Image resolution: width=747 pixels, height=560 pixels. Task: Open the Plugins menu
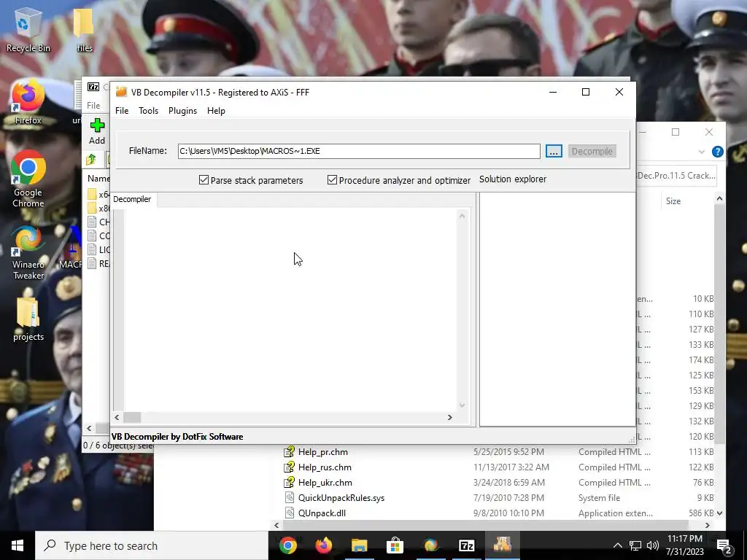pos(182,111)
